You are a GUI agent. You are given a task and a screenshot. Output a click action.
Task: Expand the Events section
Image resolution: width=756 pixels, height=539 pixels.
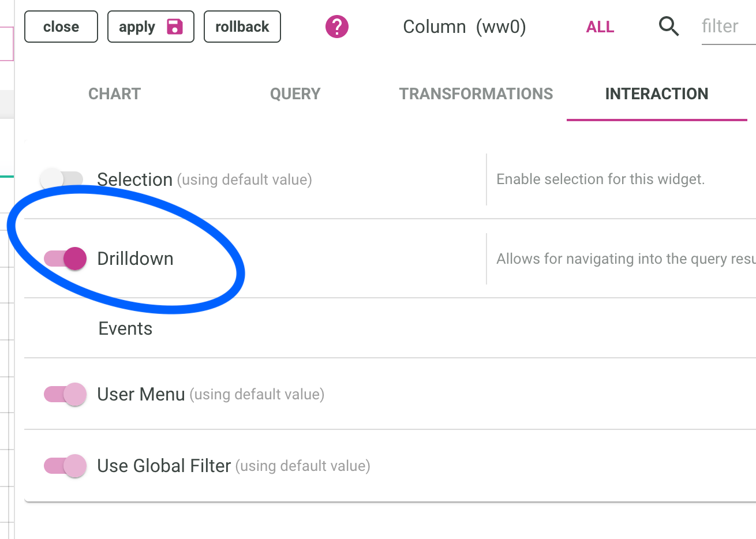(125, 328)
